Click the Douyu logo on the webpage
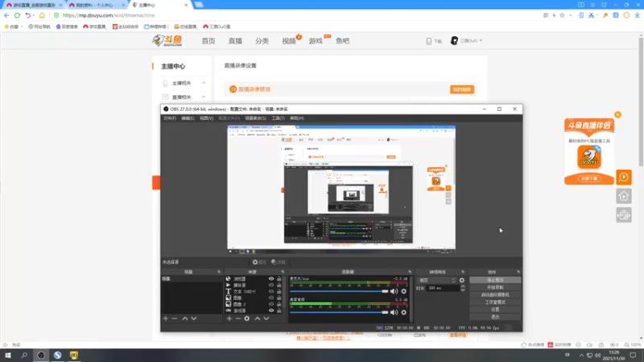 pos(167,40)
